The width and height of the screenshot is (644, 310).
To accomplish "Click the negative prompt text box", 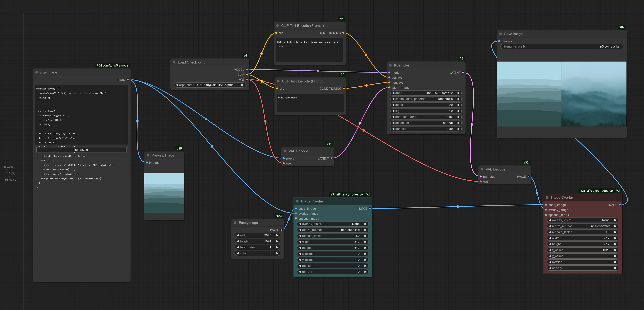I will click(x=310, y=103).
